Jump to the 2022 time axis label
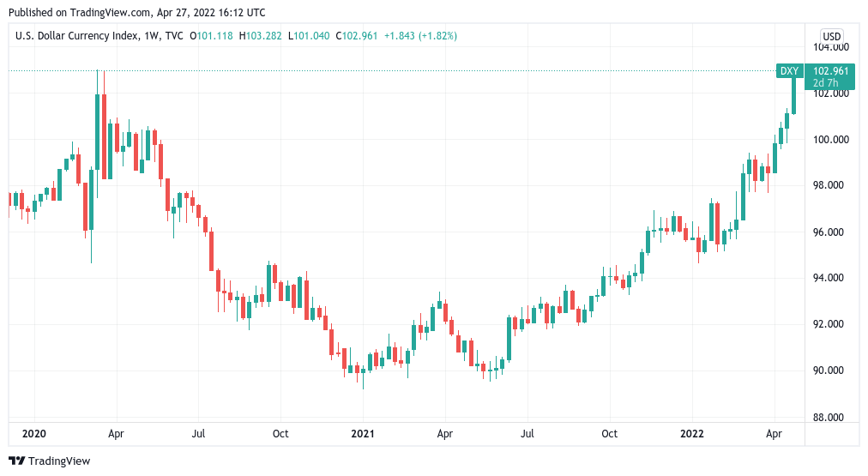 (x=691, y=434)
